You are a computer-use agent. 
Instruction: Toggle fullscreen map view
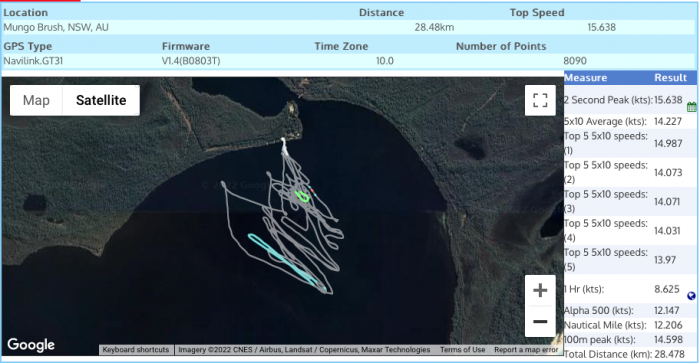point(540,100)
